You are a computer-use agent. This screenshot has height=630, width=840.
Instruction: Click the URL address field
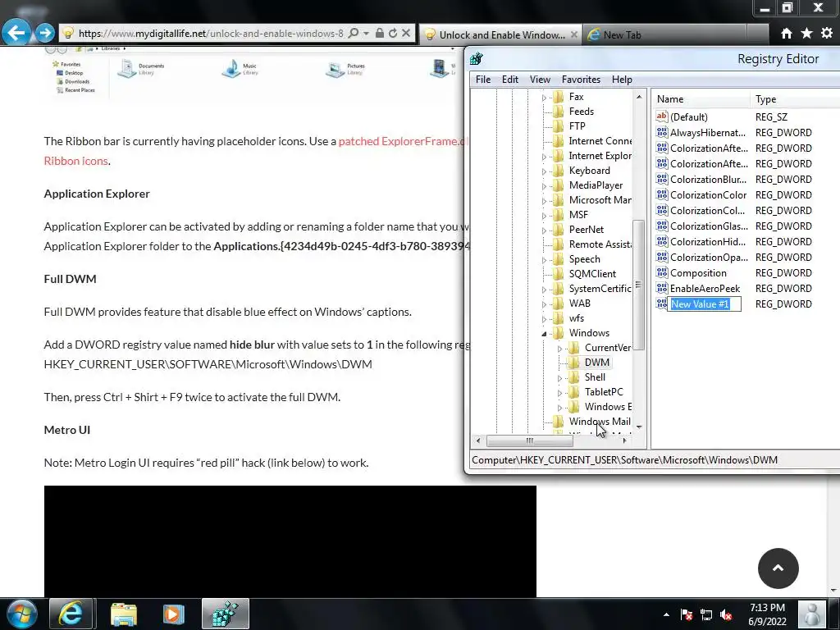(x=211, y=33)
